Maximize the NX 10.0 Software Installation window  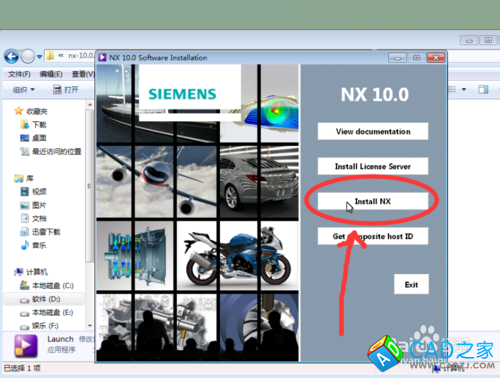(416, 58)
